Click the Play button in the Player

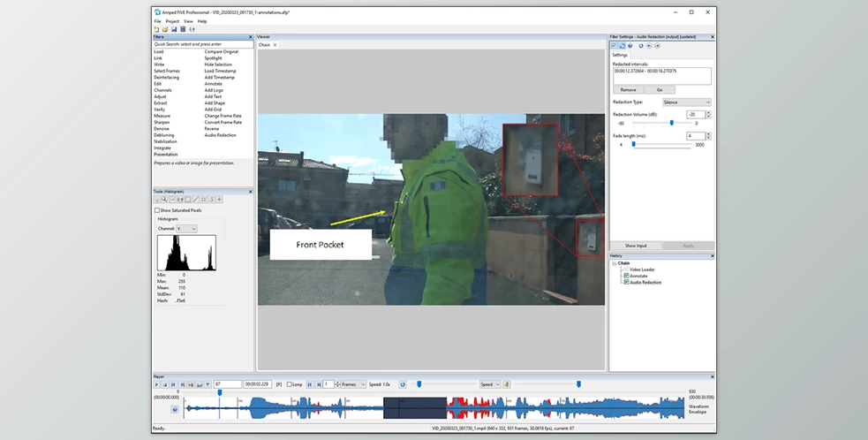(x=156, y=384)
